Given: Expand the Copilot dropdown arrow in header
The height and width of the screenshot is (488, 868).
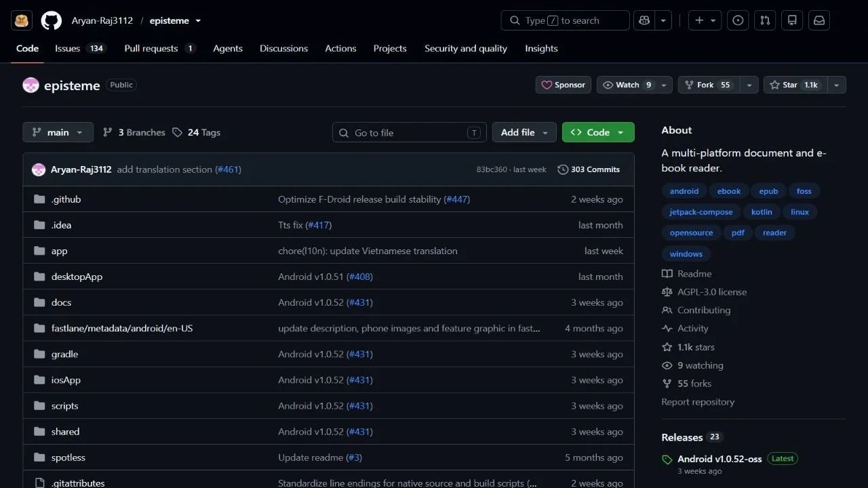Looking at the screenshot, I should tap(663, 20).
